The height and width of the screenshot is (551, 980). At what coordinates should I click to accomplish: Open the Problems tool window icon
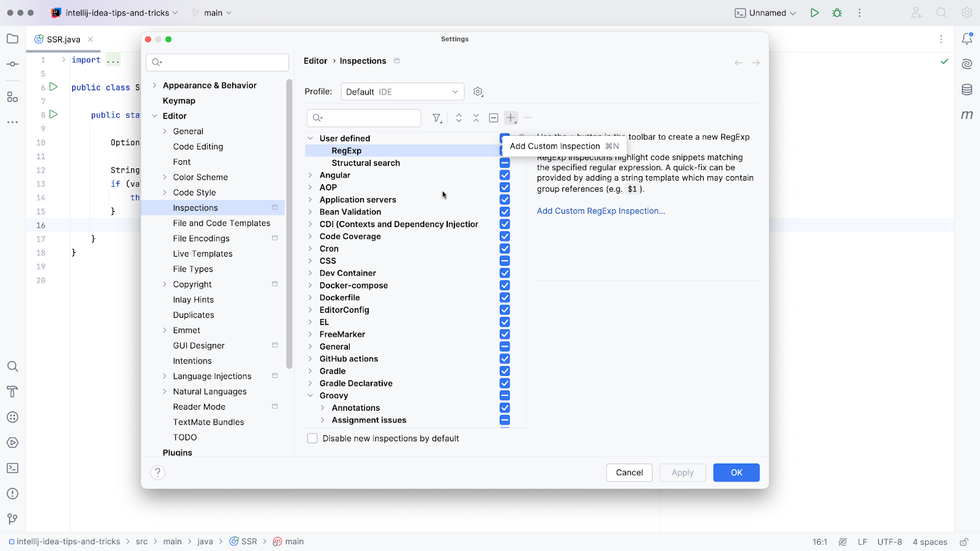[x=12, y=494]
